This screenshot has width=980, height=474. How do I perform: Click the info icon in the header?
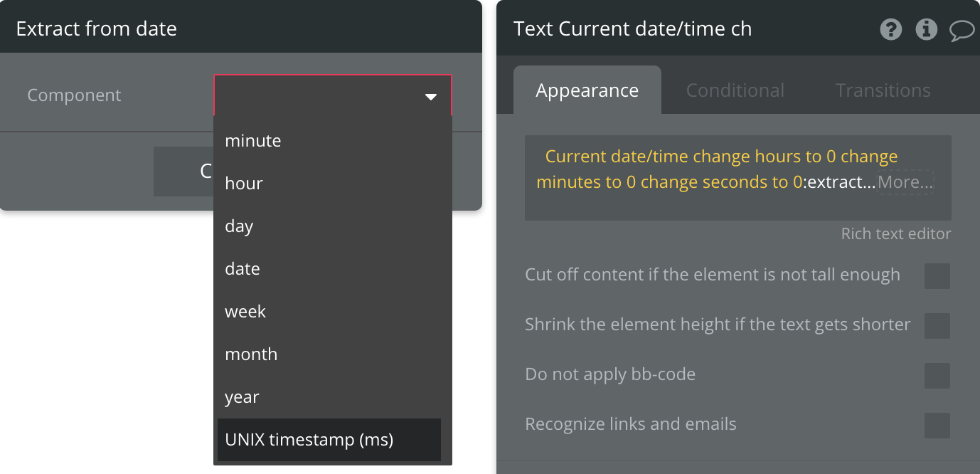(926, 29)
